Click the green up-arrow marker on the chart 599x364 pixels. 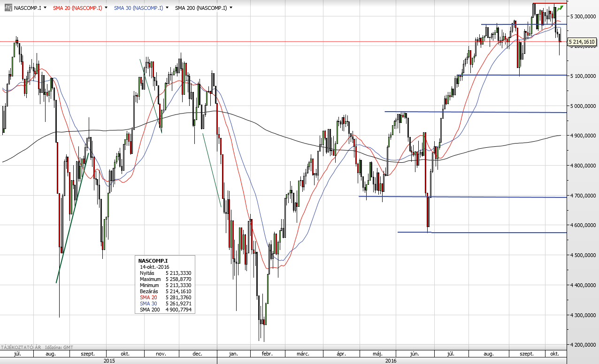coord(560,8)
